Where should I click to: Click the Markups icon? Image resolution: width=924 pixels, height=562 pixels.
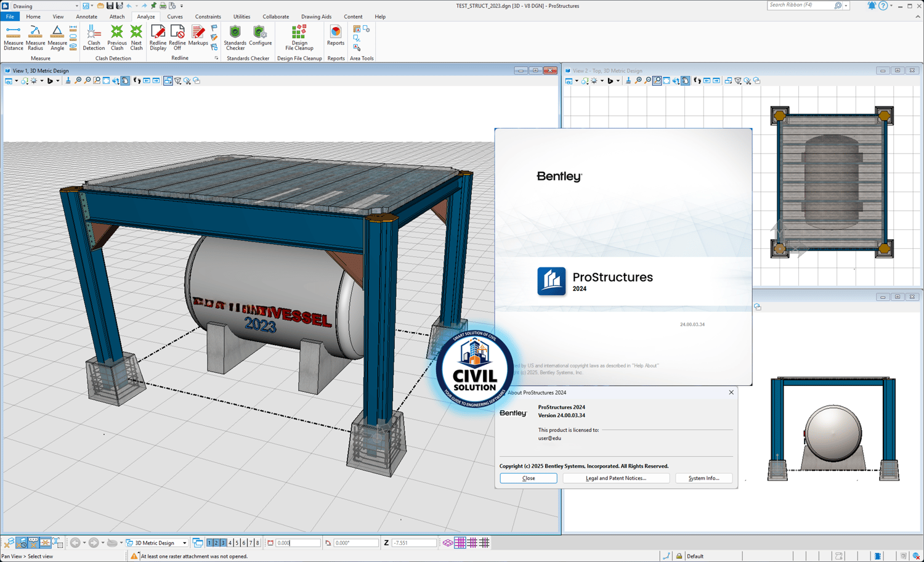(x=198, y=36)
